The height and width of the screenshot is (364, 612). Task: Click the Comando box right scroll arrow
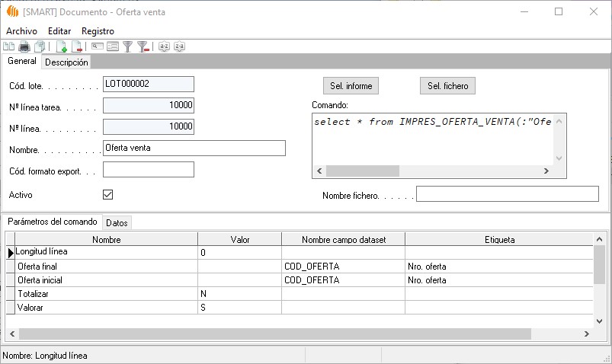(x=547, y=171)
